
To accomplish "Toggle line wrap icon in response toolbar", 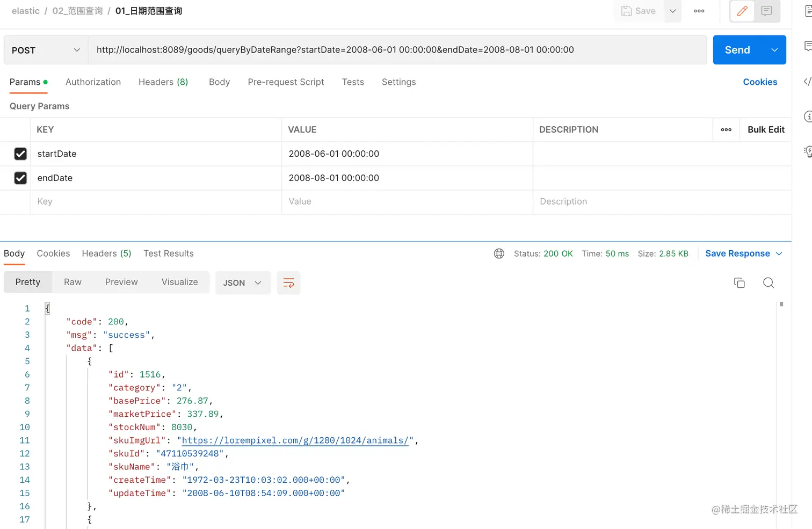I will tap(288, 283).
